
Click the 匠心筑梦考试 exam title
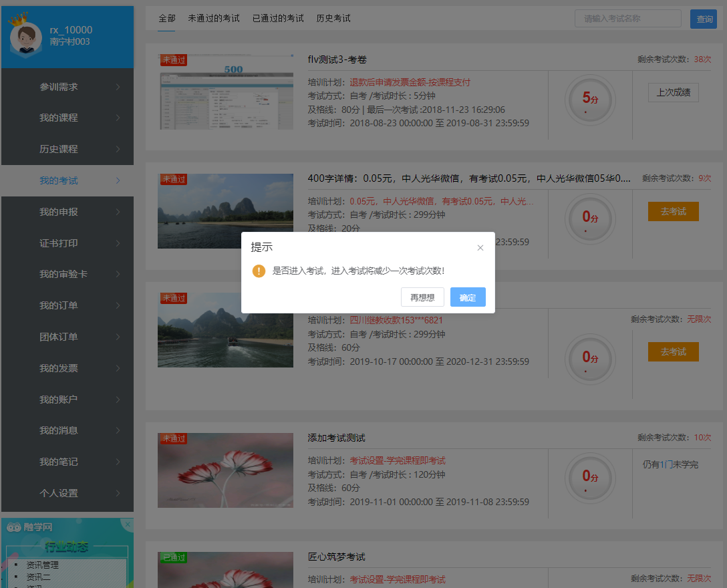click(x=336, y=557)
